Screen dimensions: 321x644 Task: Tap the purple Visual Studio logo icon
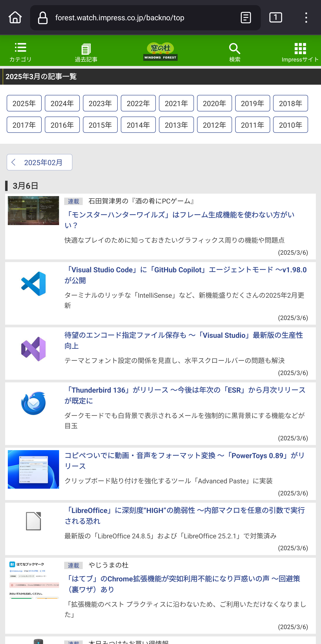pos(33,349)
